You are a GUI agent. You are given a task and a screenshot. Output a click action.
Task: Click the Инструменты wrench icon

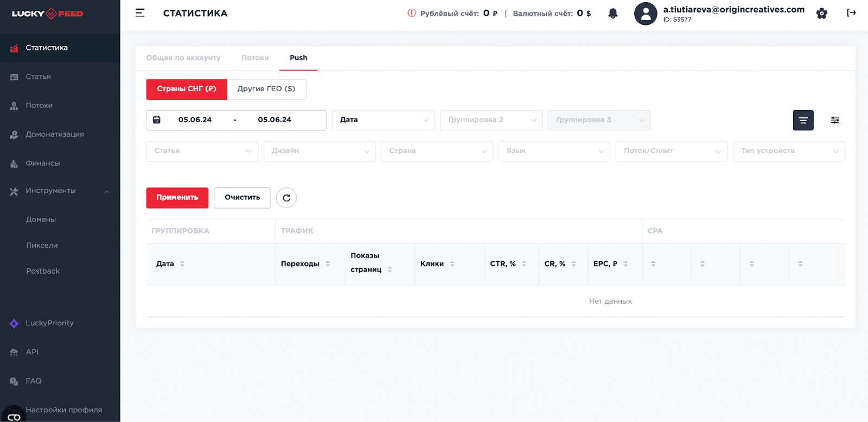click(14, 191)
